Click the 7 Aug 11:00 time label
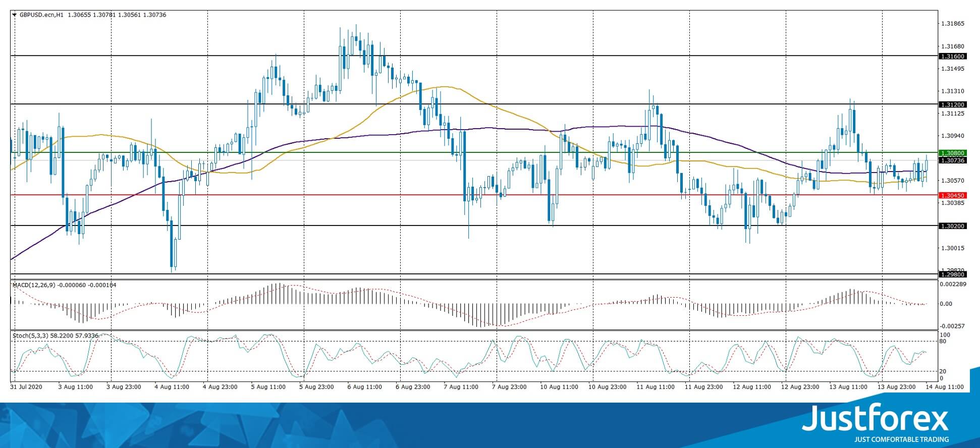Viewport: 980px width, 448px height. point(461,387)
